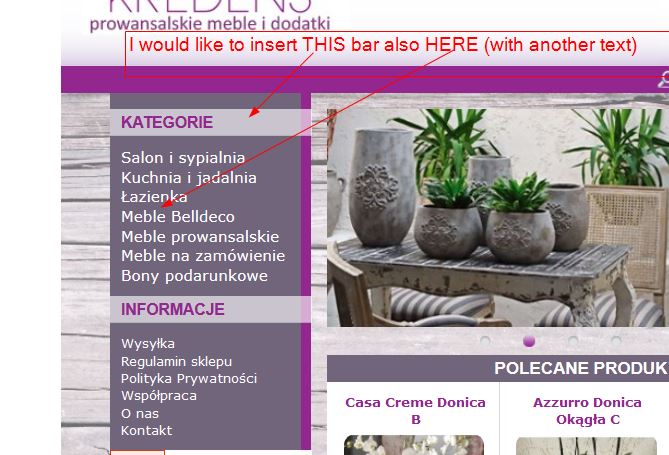
Task: Click the flower pots banner image
Action: point(498,218)
